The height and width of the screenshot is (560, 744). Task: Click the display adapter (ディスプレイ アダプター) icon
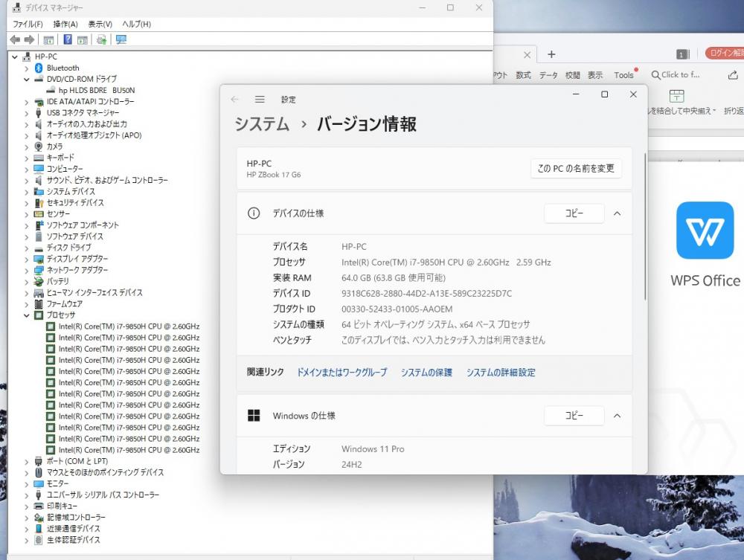39,259
